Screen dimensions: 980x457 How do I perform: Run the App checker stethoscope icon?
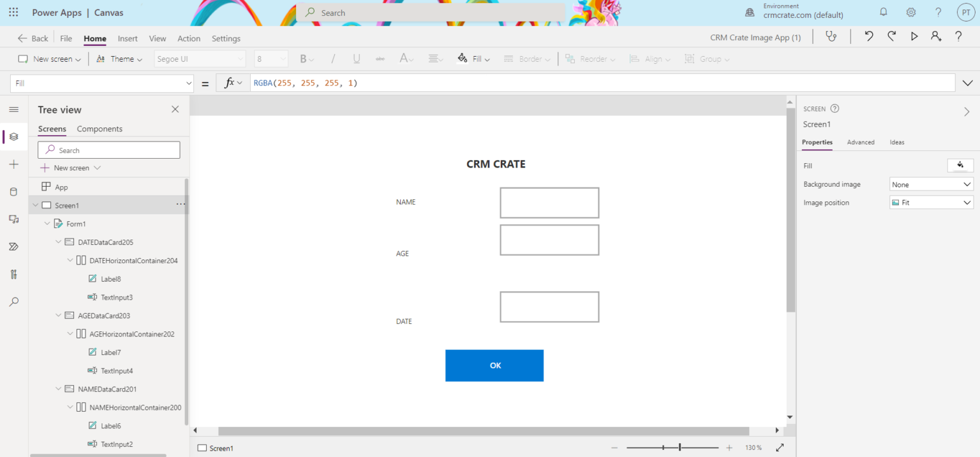pos(831,36)
